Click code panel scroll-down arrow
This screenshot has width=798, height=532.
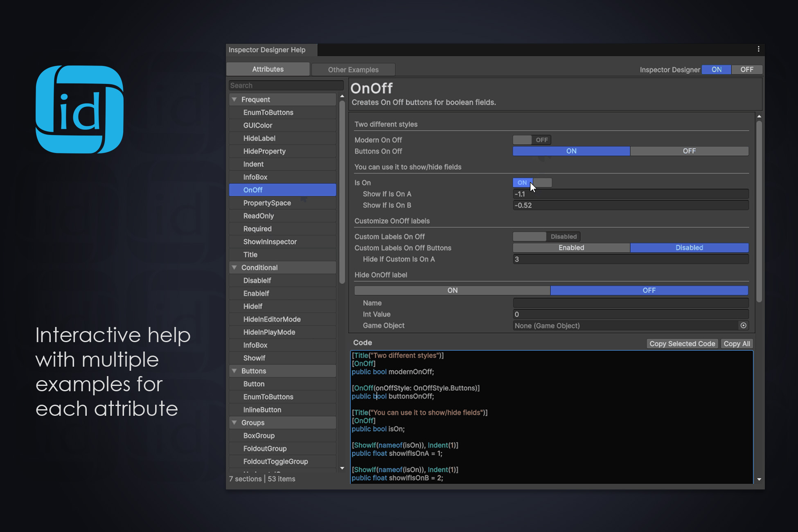coord(759,479)
